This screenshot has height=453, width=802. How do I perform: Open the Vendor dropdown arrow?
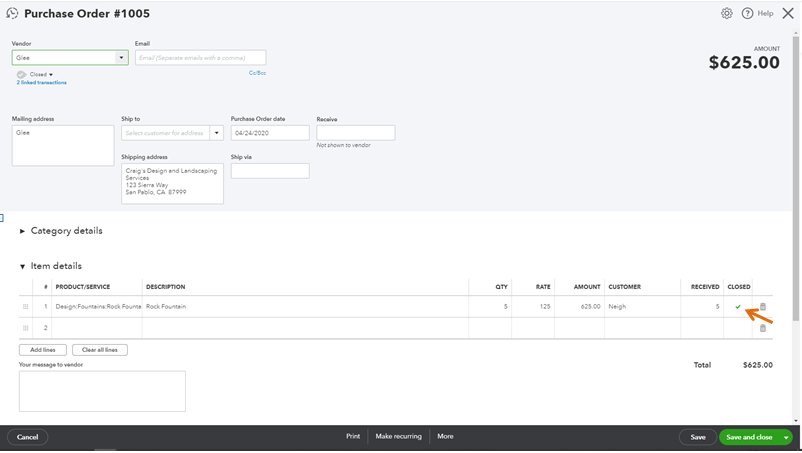[x=121, y=58]
